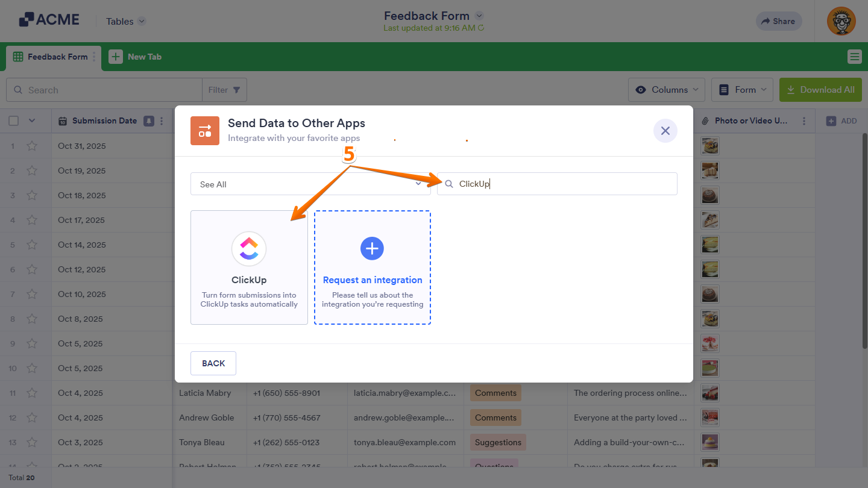Click the profile avatar in top-right corner
Image resolution: width=868 pixels, height=488 pixels.
click(841, 21)
